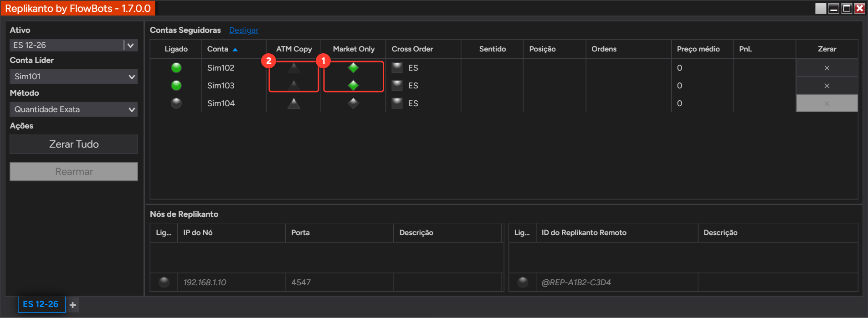Toggle the light for @REP-A1B2-C3D4
The image size is (868, 318).
pyautogui.click(x=523, y=282)
